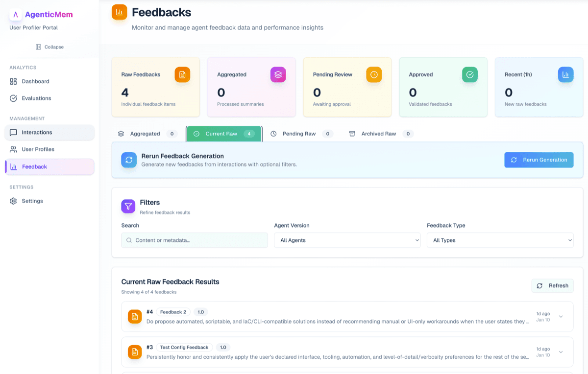Click the Content or metadata search field
The height and width of the screenshot is (374, 588).
tap(195, 240)
